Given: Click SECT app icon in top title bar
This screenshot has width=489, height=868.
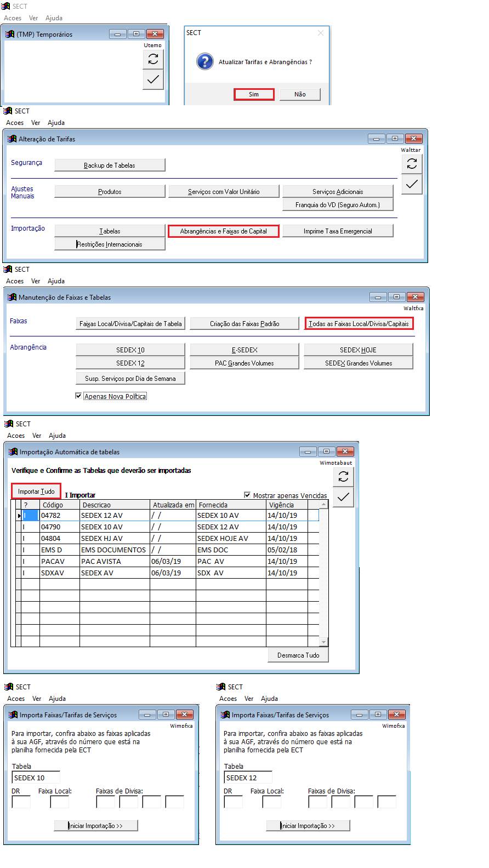Looking at the screenshot, I should 5,6.
